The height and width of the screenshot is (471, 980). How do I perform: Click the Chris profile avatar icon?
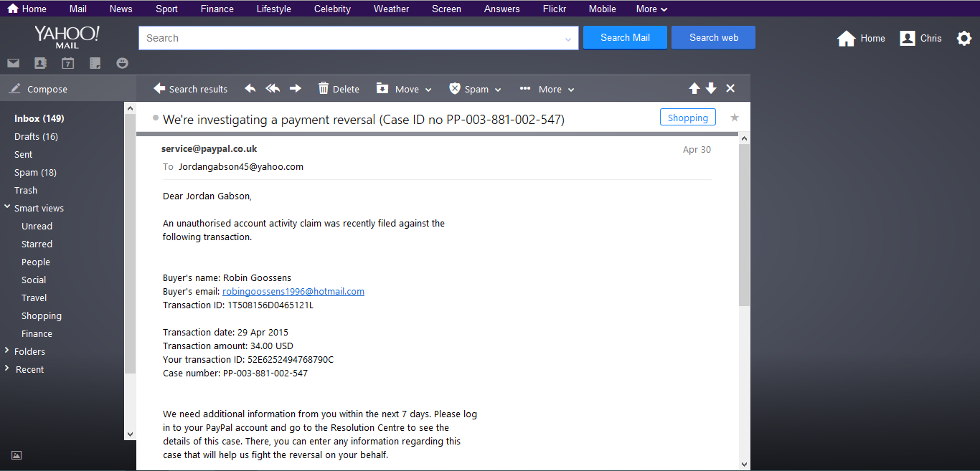(x=908, y=38)
